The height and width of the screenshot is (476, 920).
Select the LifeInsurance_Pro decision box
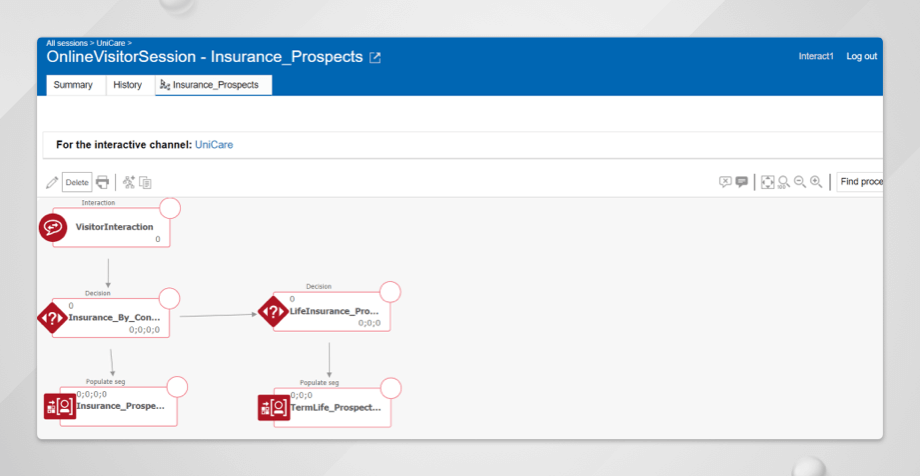332,312
